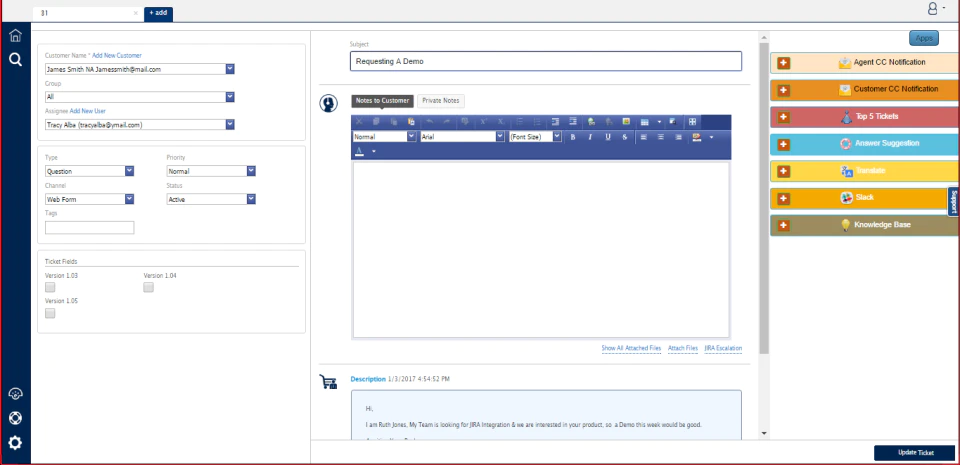This screenshot has width=960, height=465.
Task: Open the Add New Customer link
Action: tap(117, 56)
